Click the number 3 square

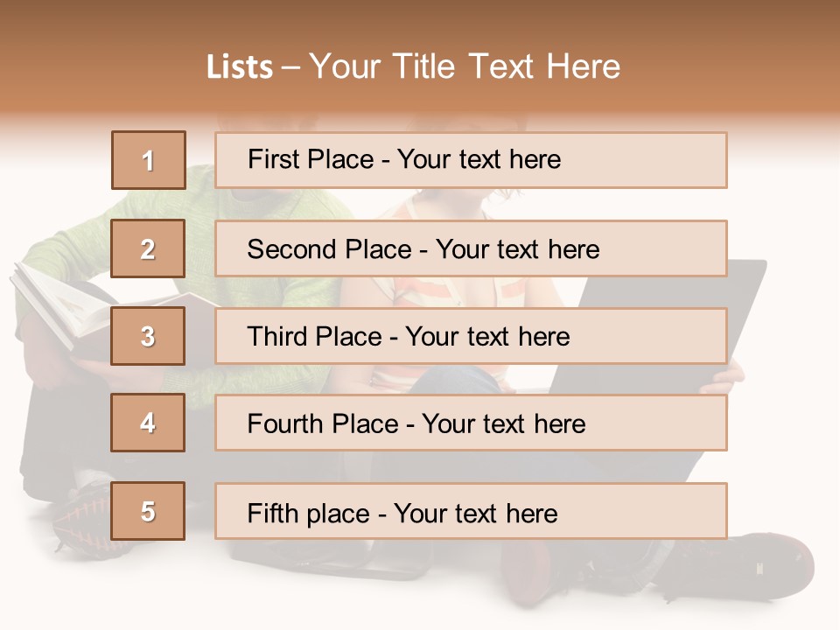click(x=148, y=336)
